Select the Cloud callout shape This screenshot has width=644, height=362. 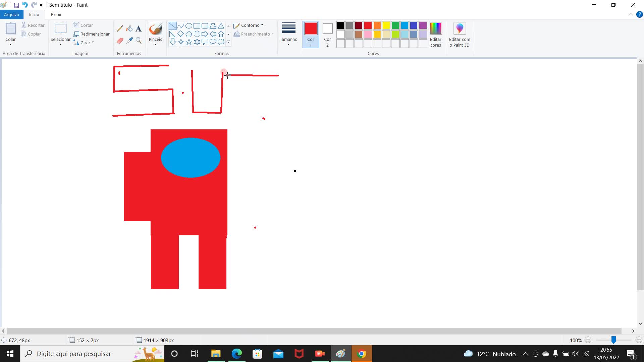coord(221,42)
